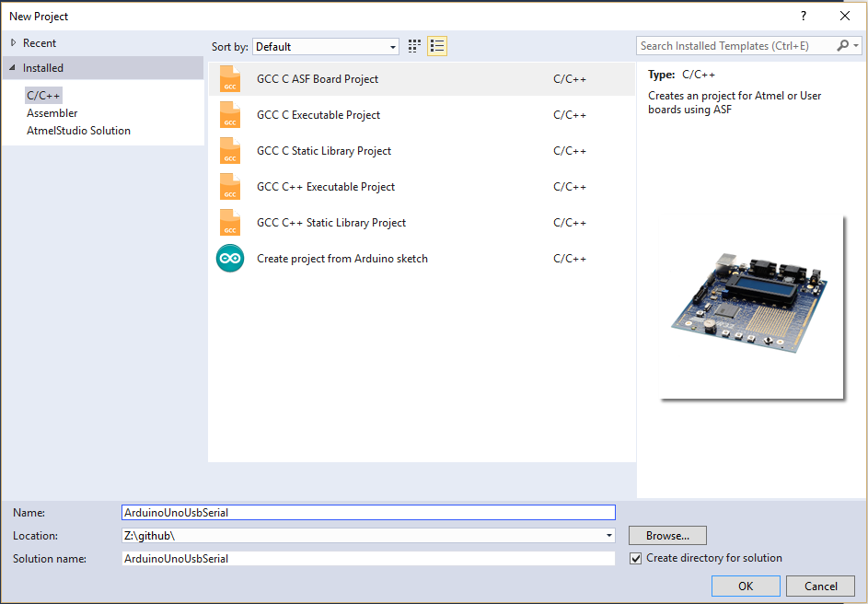Switch to list view layout
Screen dimensions: 868x604
coord(437,47)
